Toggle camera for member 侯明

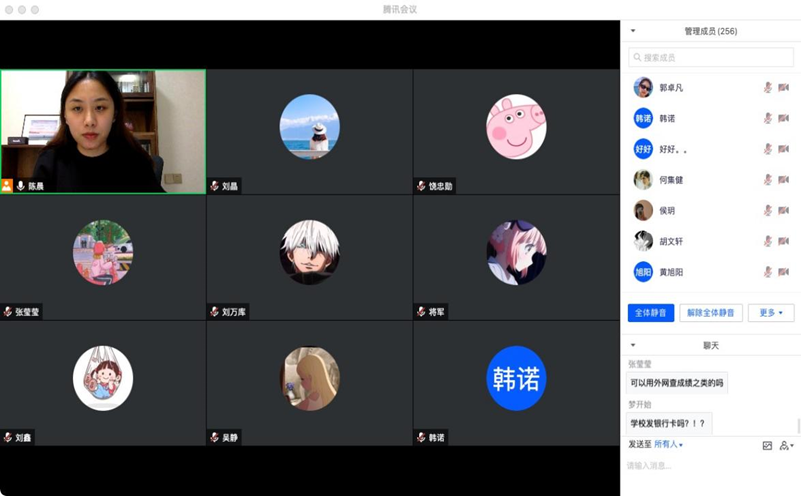click(783, 211)
